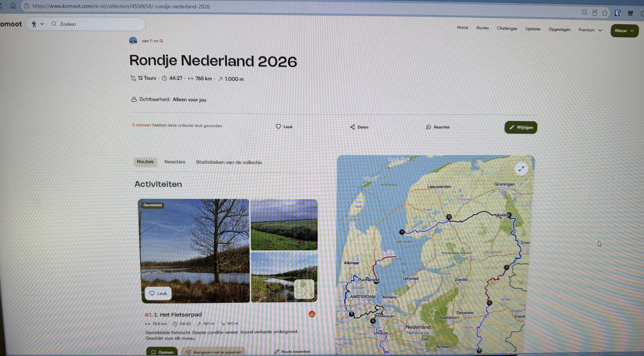Click the 'Alleen voor jou' visibility text
The height and width of the screenshot is (356, 644).
189,100
